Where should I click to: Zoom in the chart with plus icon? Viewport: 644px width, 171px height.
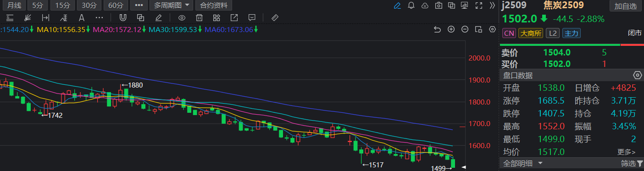click(x=451, y=29)
